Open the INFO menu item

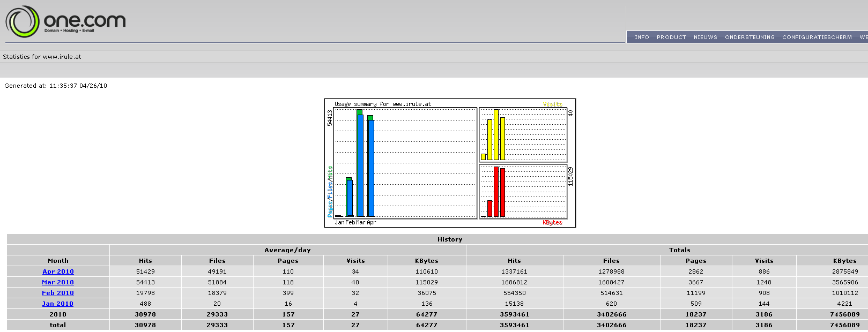point(642,37)
